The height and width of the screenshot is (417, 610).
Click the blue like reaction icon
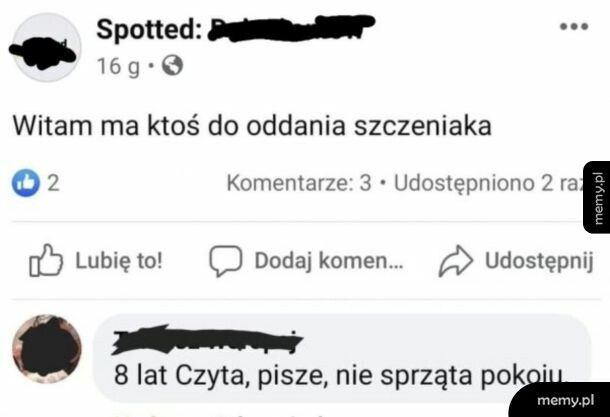24,184
